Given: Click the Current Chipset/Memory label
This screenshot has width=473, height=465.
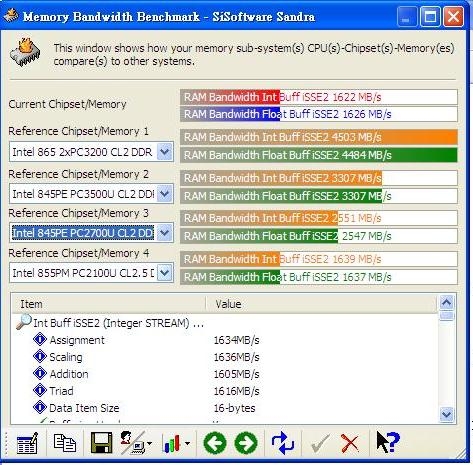Looking at the screenshot, I should pos(67,104).
